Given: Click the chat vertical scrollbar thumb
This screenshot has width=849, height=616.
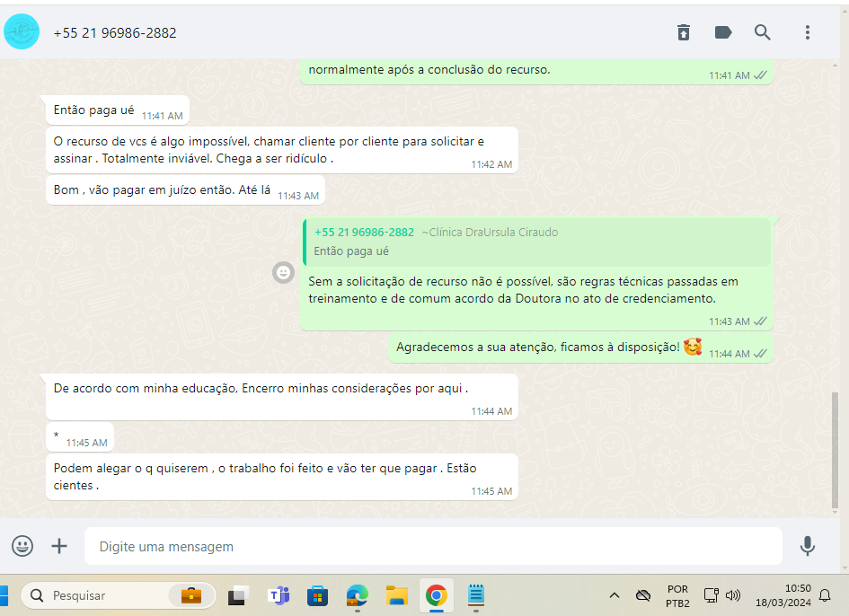Looking at the screenshot, I should 835,449.
